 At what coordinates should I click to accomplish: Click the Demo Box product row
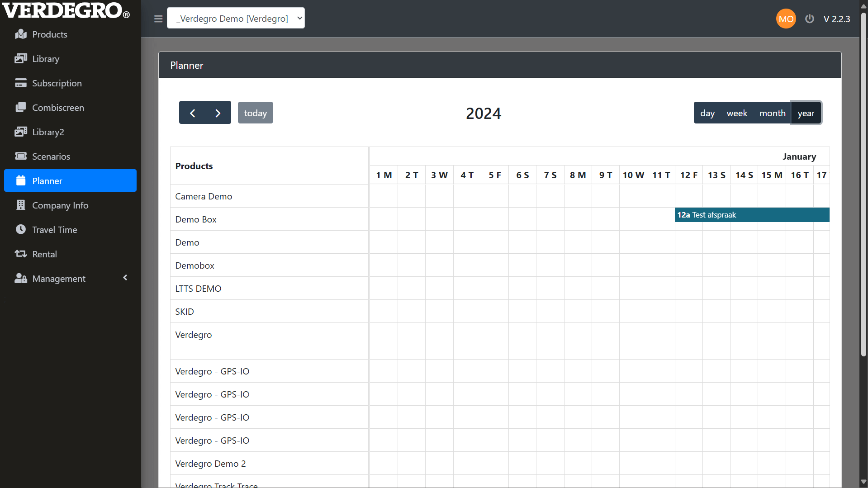click(270, 219)
